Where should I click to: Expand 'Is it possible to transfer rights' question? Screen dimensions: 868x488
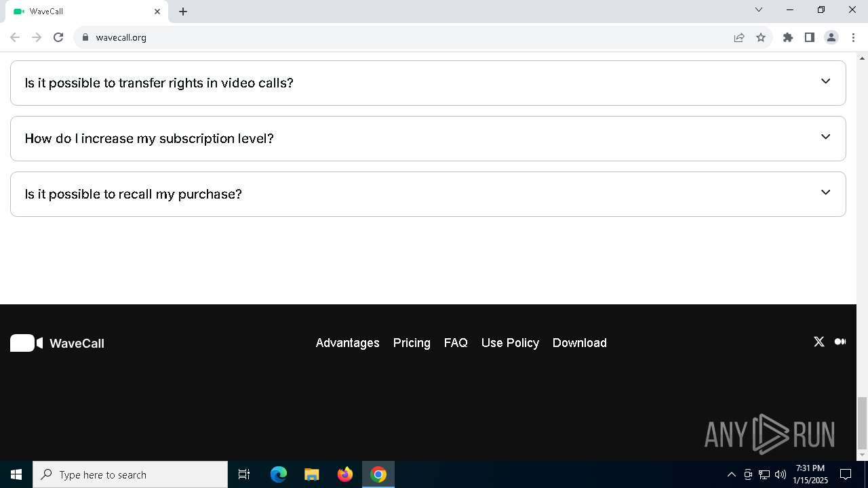[x=428, y=83]
